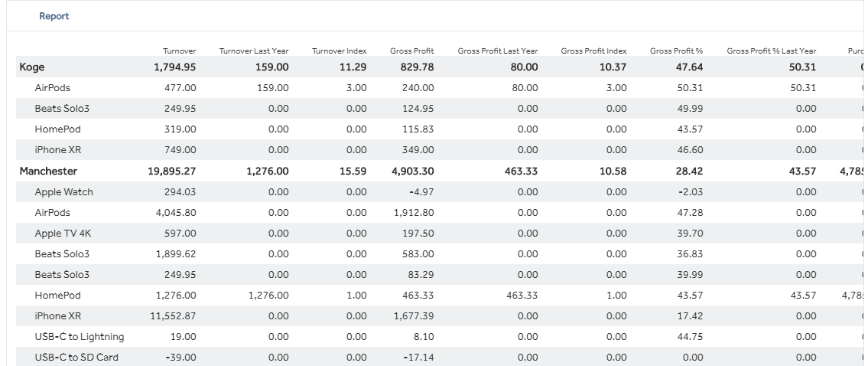Click USB-C to Lightning turnover 19.00

tap(184, 337)
